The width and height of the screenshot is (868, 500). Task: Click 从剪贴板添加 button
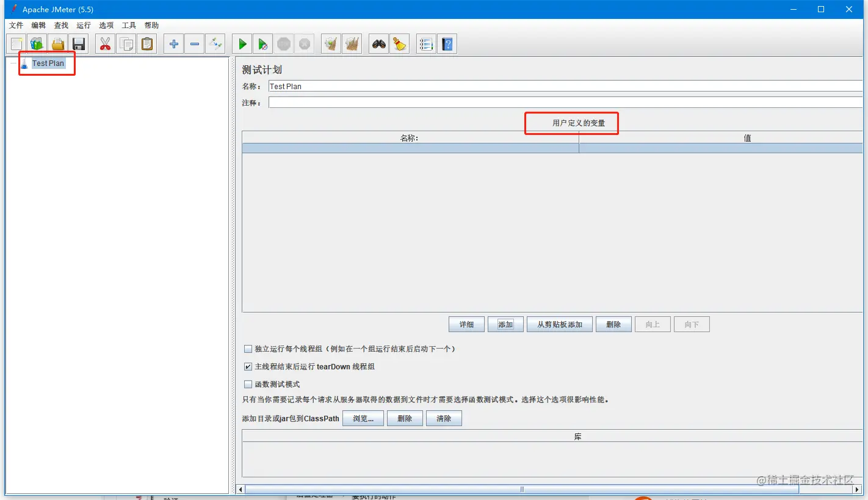[560, 324]
